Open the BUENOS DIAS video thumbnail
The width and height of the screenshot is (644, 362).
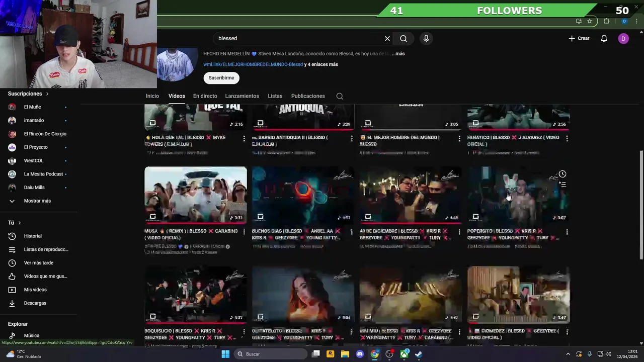pos(303,195)
